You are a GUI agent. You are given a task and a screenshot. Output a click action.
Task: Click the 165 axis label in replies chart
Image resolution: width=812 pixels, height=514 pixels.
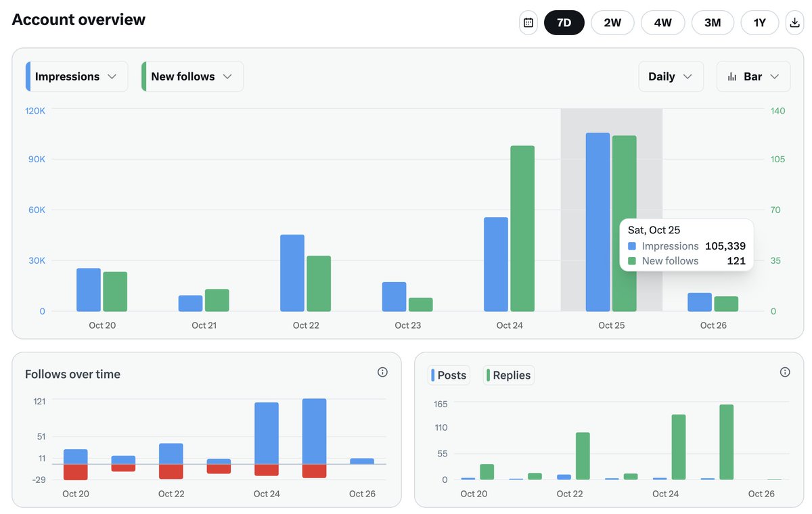pyautogui.click(x=441, y=404)
